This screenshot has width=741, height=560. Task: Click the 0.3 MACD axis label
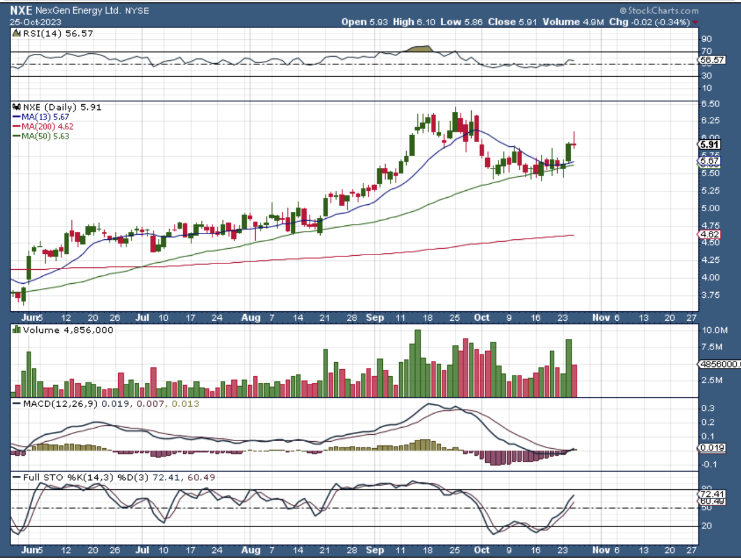pos(708,408)
